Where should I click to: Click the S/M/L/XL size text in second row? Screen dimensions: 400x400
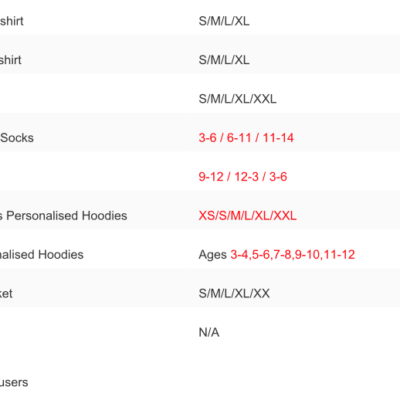pos(224,60)
